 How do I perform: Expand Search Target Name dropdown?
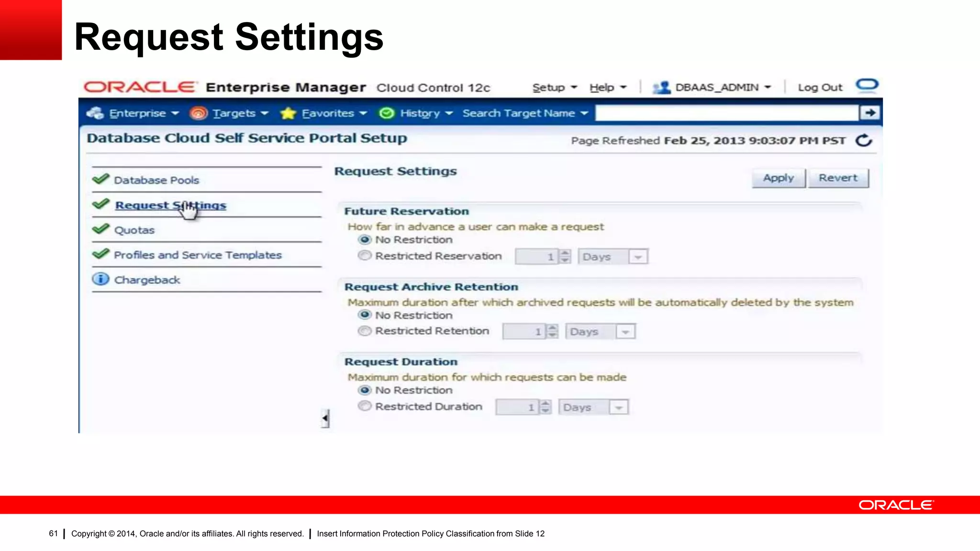(525, 113)
